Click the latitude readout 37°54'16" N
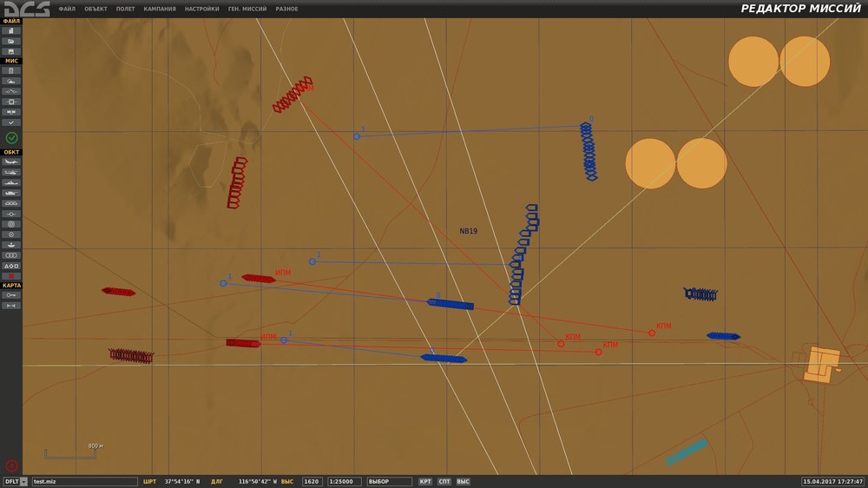The image size is (868, 488). click(182, 481)
